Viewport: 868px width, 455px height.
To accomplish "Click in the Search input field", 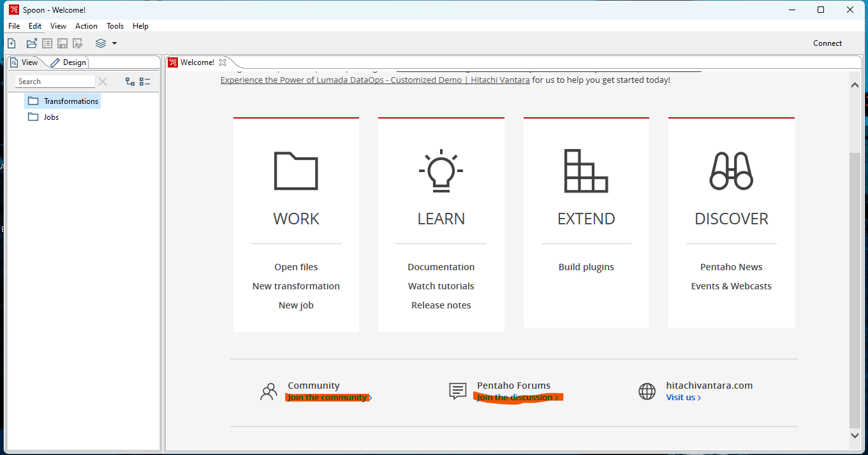I will coord(54,82).
